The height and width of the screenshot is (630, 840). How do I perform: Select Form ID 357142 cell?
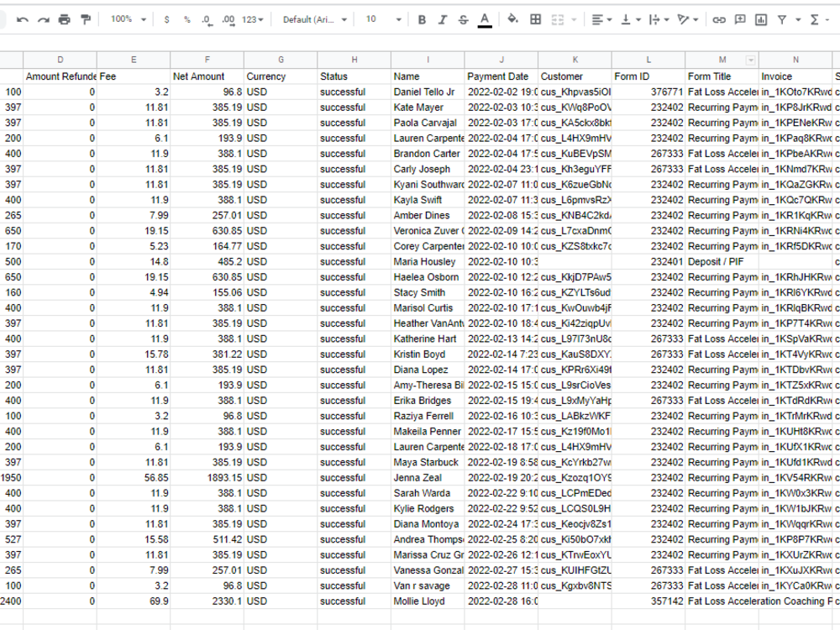click(648, 601)
